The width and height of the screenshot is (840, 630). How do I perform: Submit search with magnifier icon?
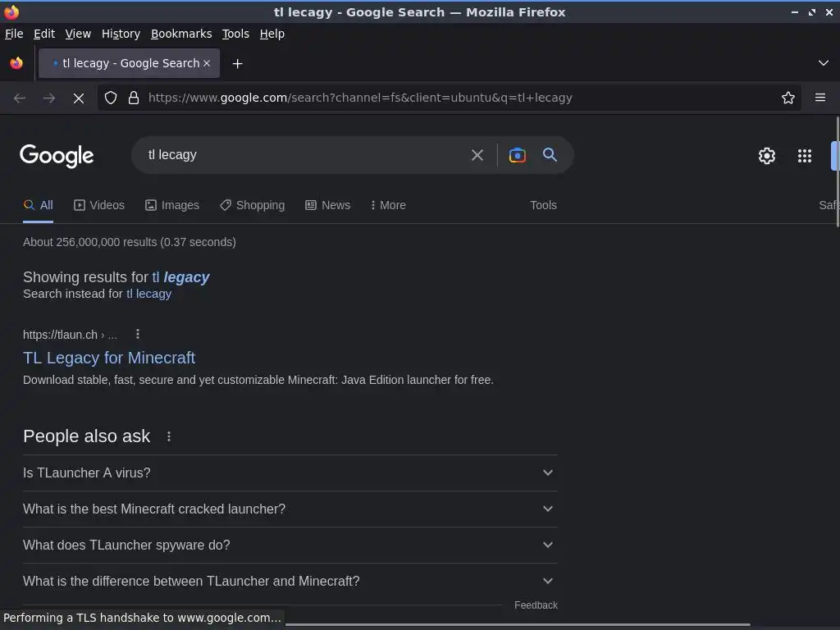[550, 155]
